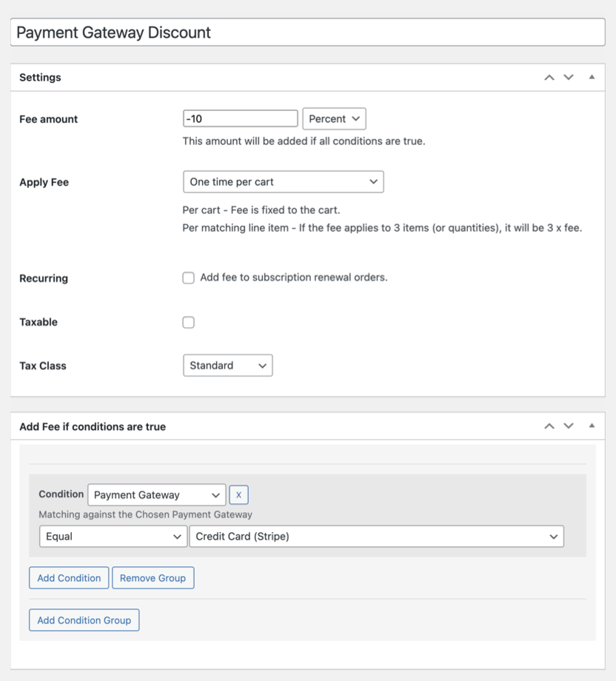The width and height of the screenshot is (616, 681).
Task: Open the Credit Card (Stripe) gateway dropdown
Action: pyautogui.click(x=376, y=537)
